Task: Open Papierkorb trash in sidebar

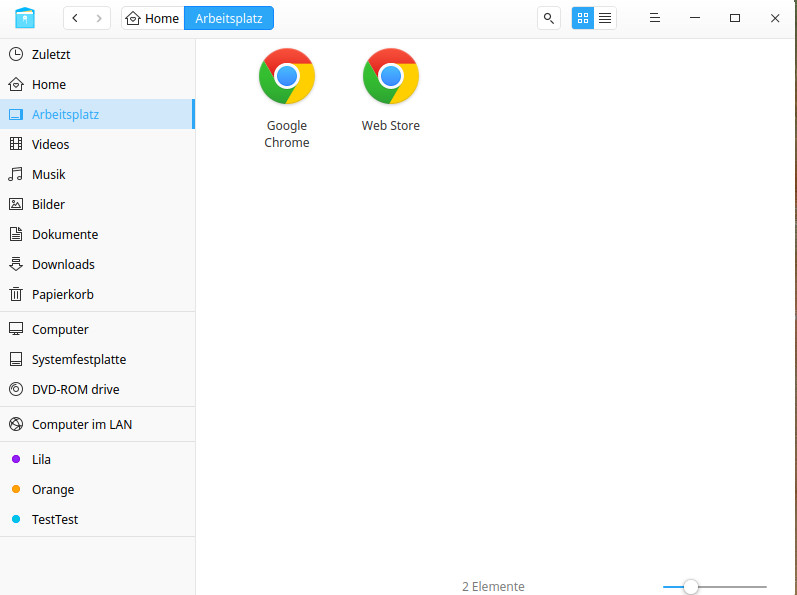Action: point(98,294)
